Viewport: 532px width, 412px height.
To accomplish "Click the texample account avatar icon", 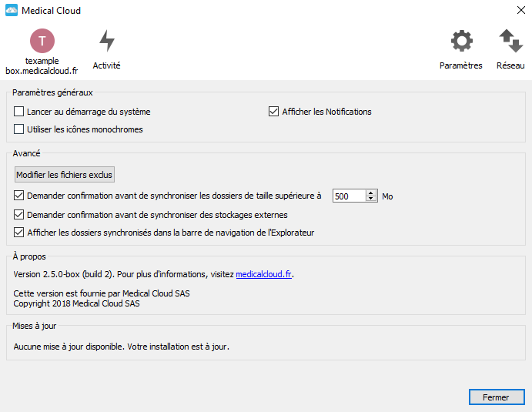I will pos(42,41).
